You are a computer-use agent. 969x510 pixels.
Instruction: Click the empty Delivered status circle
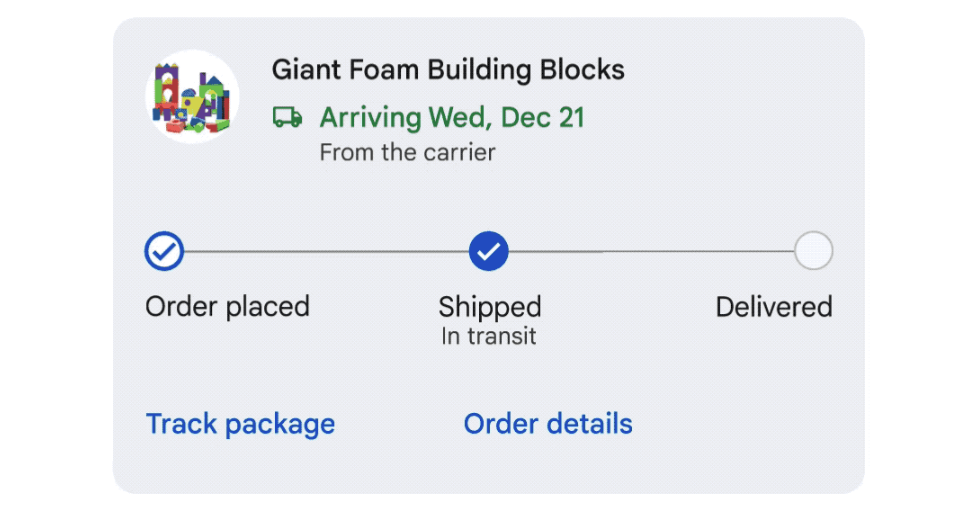pos(813,251)
